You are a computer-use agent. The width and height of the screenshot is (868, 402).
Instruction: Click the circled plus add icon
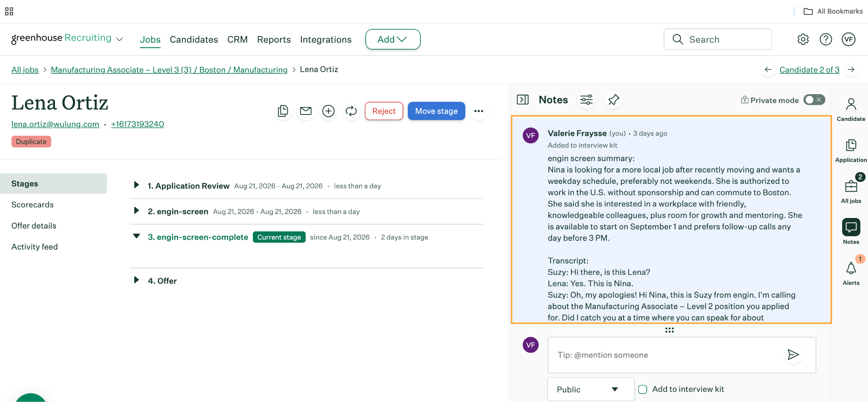click(x=328, y=111)
